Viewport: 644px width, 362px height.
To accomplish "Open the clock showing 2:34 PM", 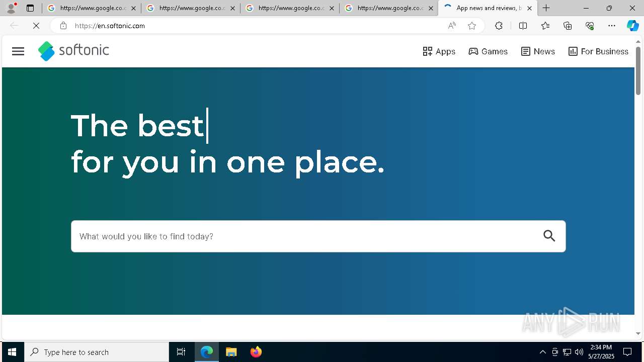I will click(601, 352).
